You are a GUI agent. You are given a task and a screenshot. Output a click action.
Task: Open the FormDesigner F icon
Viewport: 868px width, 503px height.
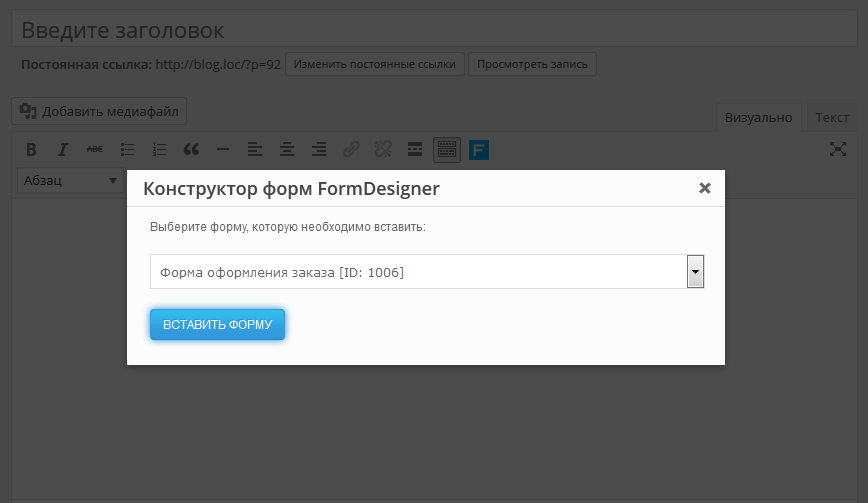pos(479,150)
